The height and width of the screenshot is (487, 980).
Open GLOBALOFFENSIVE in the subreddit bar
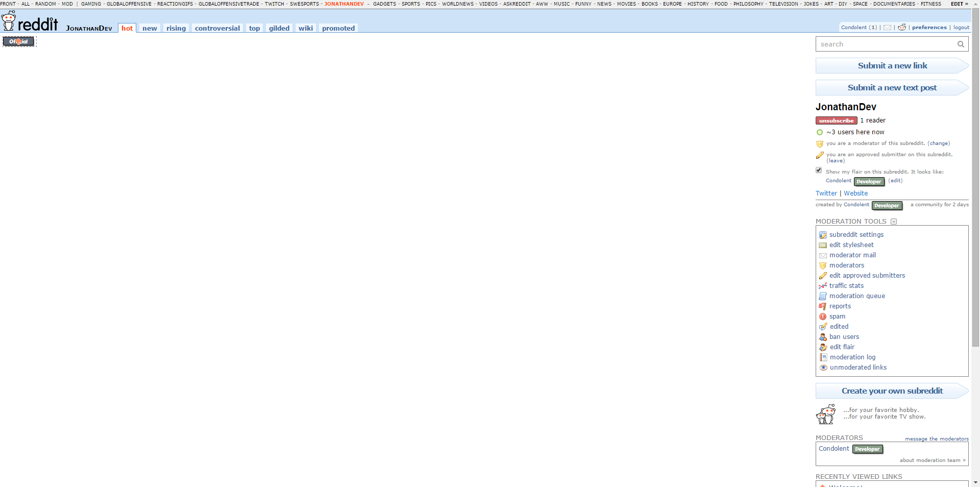129,4
